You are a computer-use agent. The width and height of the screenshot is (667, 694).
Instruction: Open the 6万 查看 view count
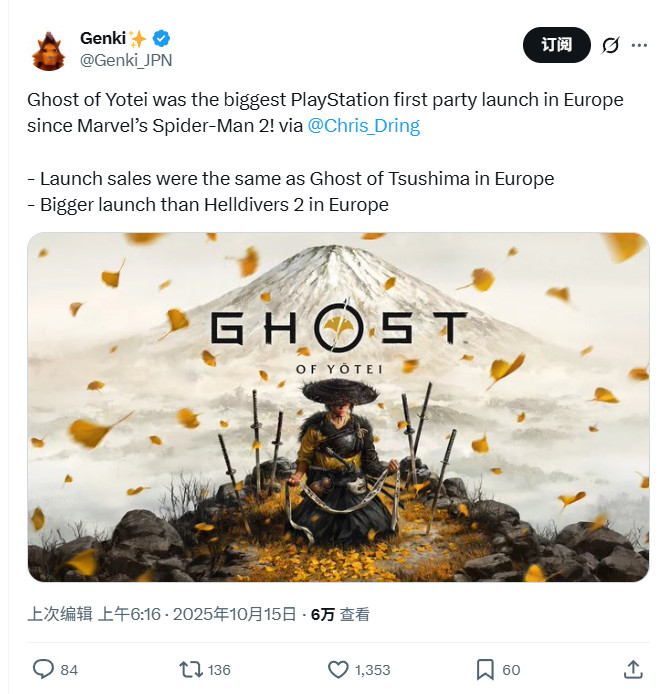tap(340, 614)
